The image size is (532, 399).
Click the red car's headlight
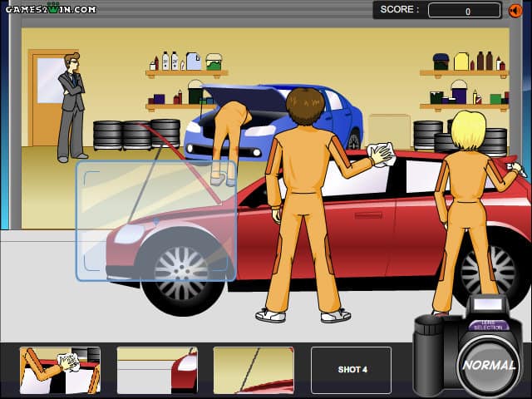[130, 234]
